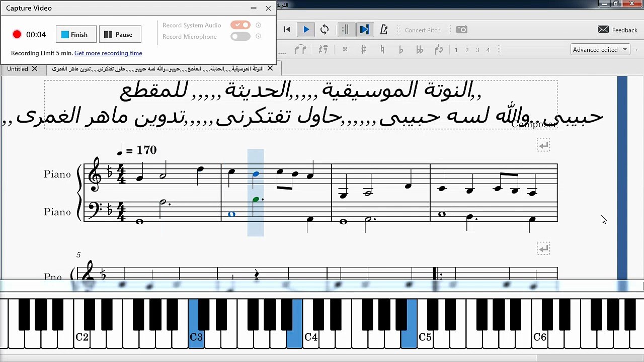Select voice 1

click(x=456, y=50)
